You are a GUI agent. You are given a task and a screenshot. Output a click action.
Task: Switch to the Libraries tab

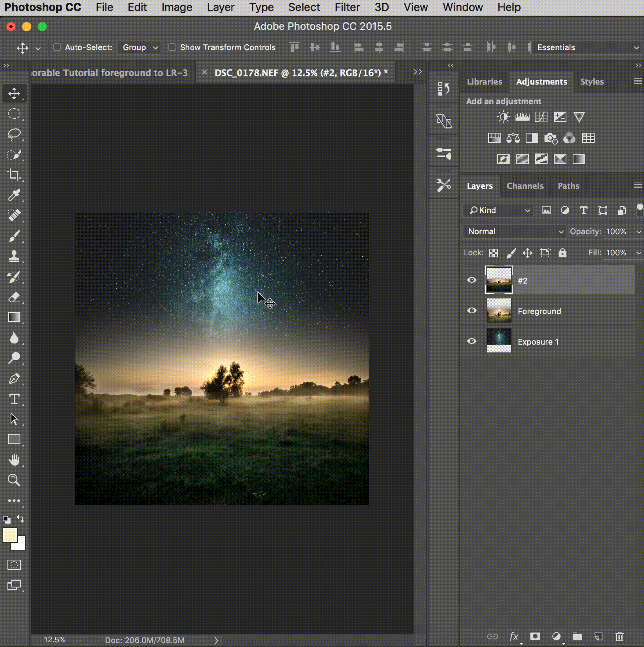[x=484, y=82]
